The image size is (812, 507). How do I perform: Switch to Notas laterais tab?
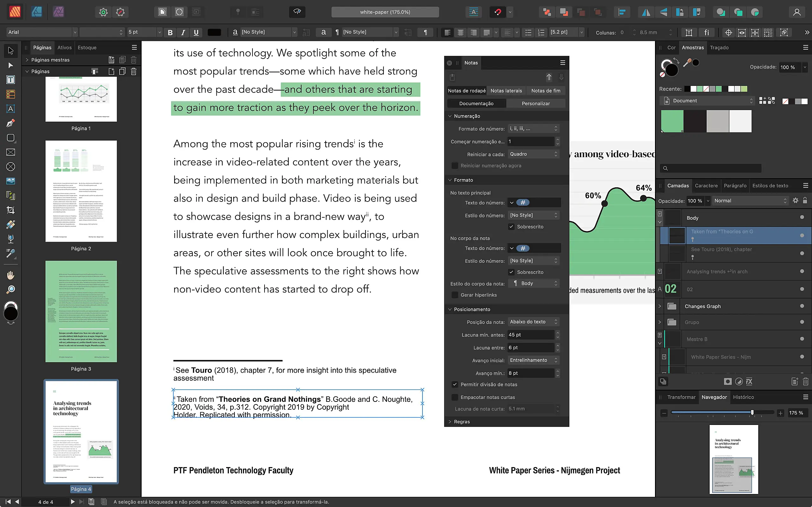(506, 91)
